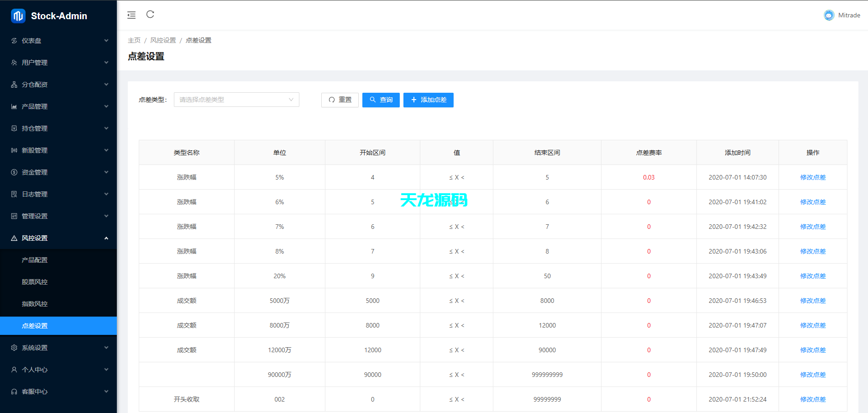Screen dimensions: 868x413
Task: Click the 用户管理 user management icon
Action: tap(14, 62)
